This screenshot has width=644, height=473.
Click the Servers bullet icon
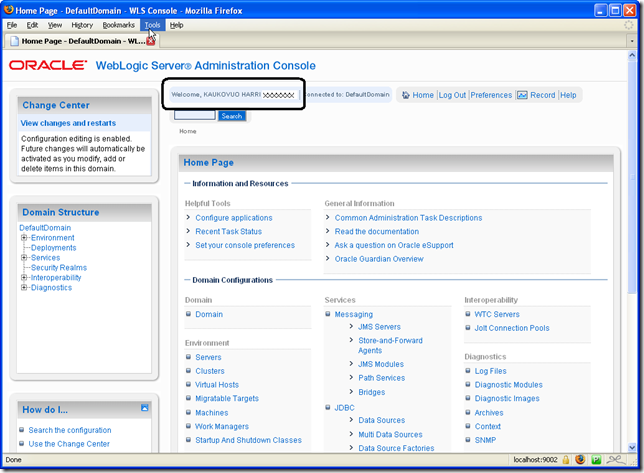tap(189, 357)
